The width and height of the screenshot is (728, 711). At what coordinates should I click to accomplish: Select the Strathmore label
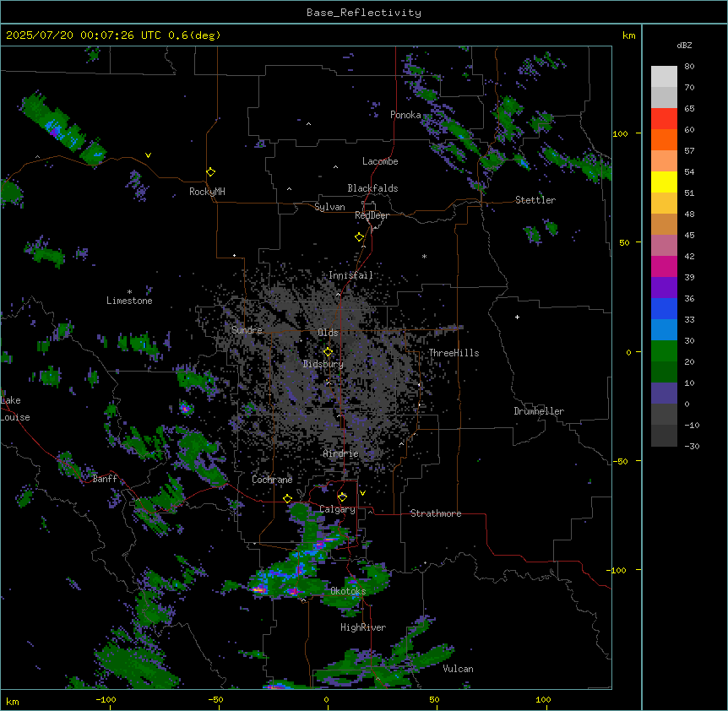tap(436, 513)
